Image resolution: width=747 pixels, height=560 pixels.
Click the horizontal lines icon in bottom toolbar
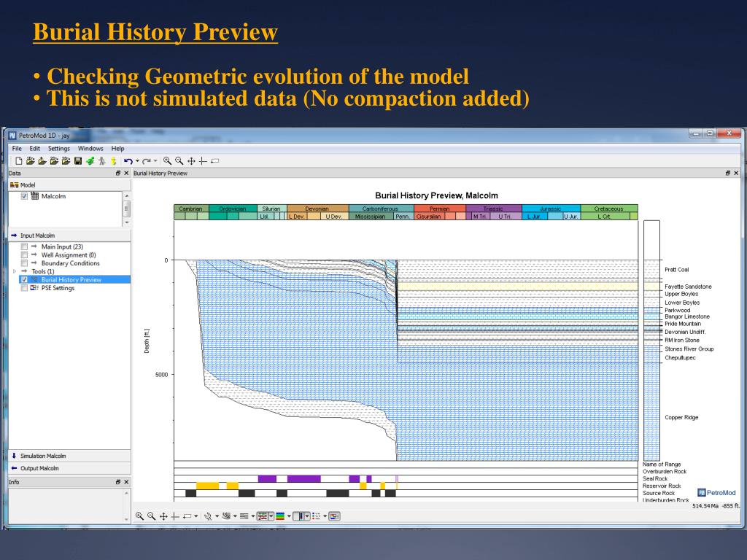tap(244, 516)
